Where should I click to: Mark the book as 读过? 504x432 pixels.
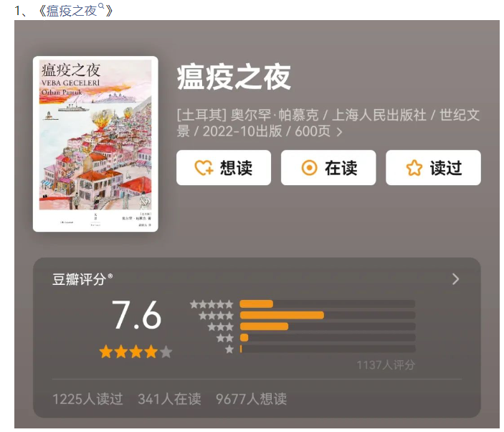point(433,168)
